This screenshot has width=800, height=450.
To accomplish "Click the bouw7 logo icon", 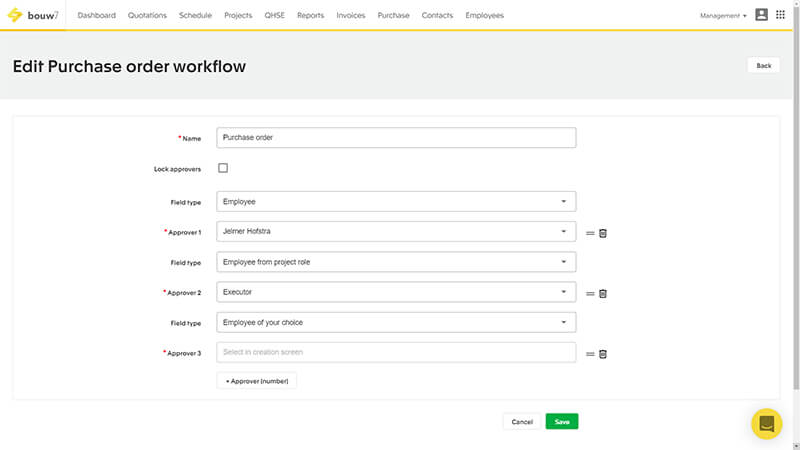I will 15,16.
